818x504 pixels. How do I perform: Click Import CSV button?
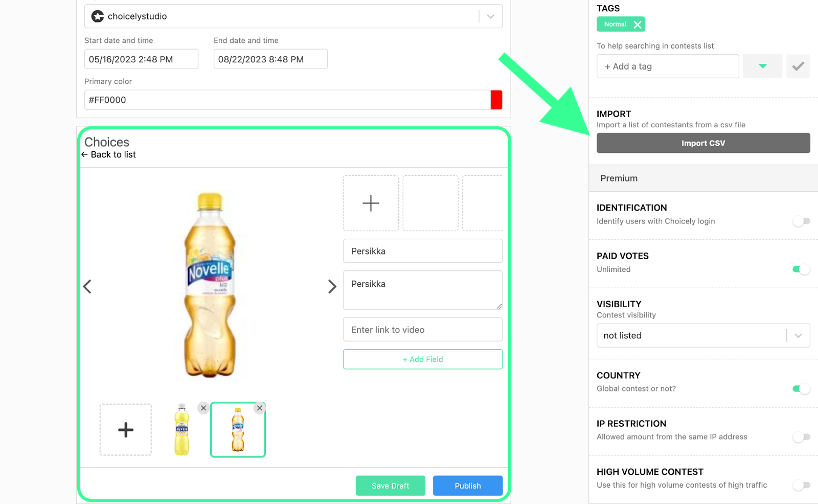click(703, 143)
